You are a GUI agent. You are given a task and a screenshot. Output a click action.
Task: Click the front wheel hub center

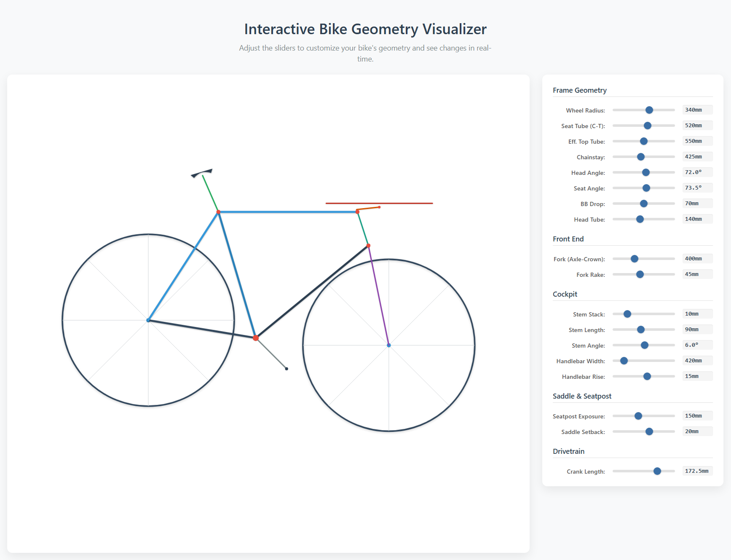389,345
